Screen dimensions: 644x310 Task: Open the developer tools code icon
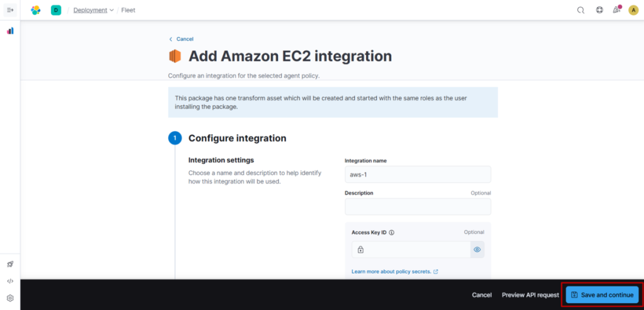tap(10, 281)
